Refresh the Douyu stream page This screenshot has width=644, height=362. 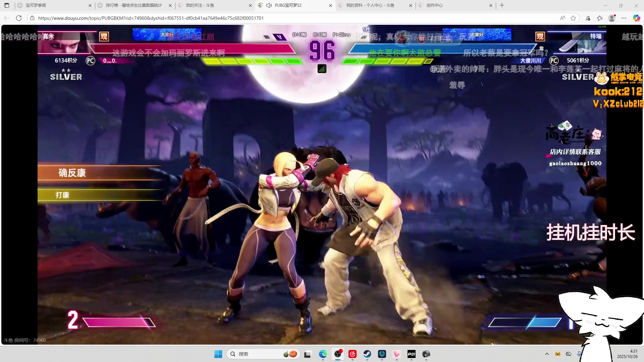click(x=19, y=18)
